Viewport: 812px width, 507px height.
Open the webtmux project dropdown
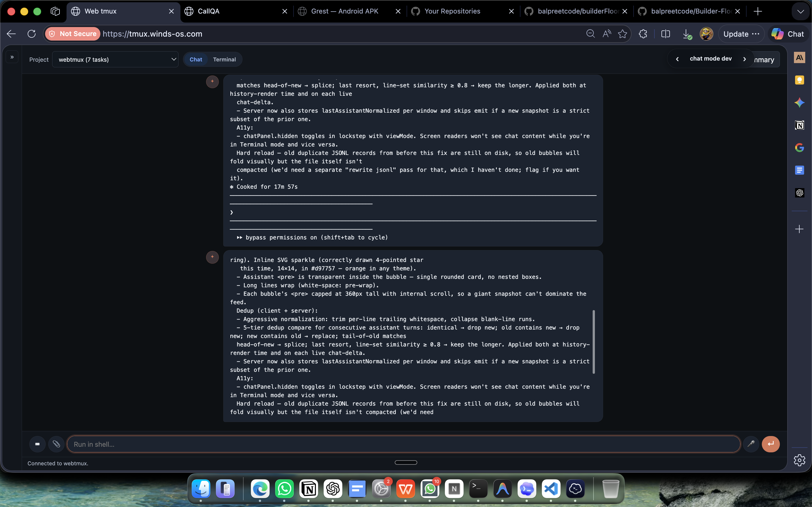click(115, 59)
